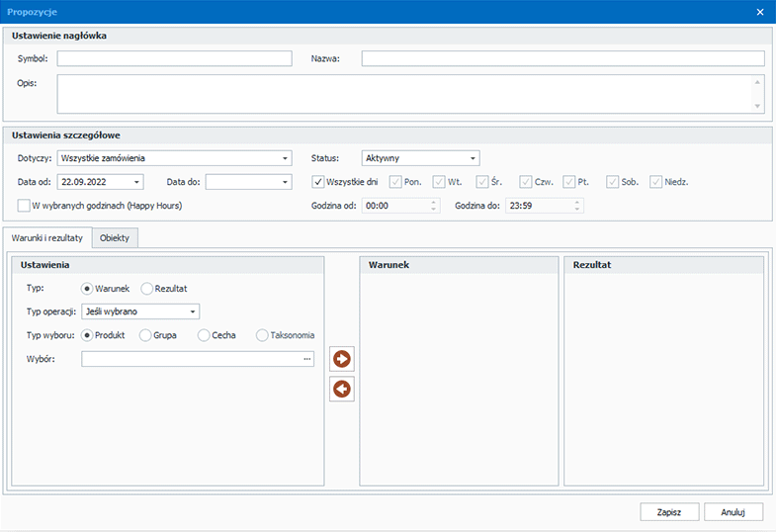The image size is (776, 532).
Task: Choose Grupa as the selection type
Action: 145,335
